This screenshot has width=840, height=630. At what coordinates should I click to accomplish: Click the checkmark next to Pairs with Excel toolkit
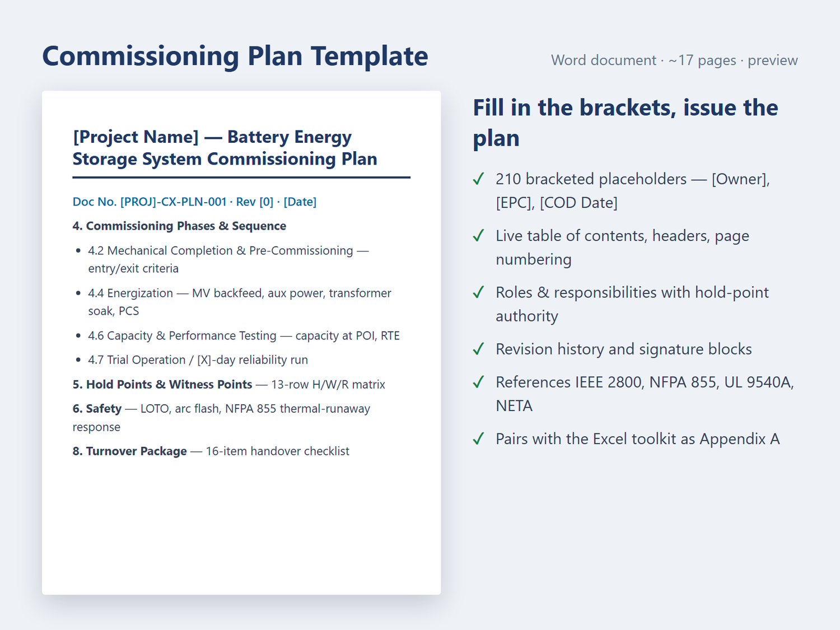pyautogui.click(x=478, y=438)
